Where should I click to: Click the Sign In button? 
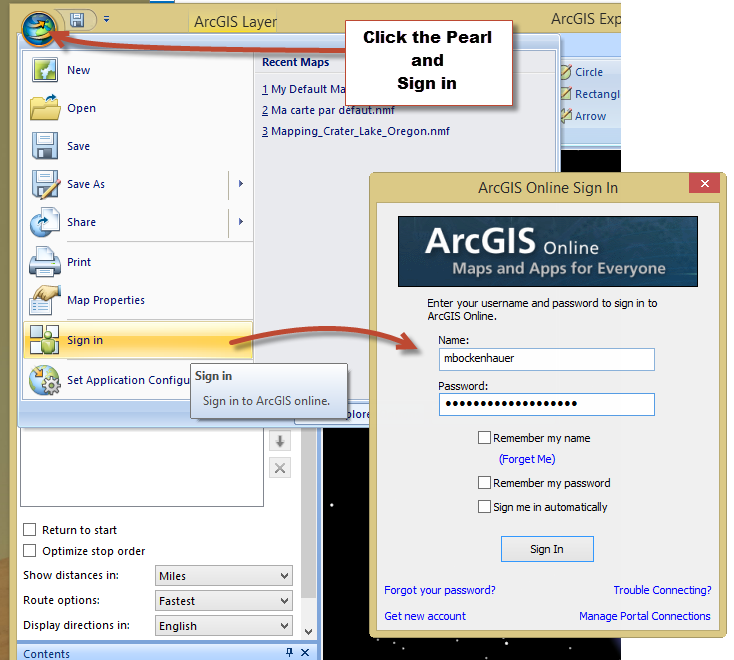(x=547, y=549)
